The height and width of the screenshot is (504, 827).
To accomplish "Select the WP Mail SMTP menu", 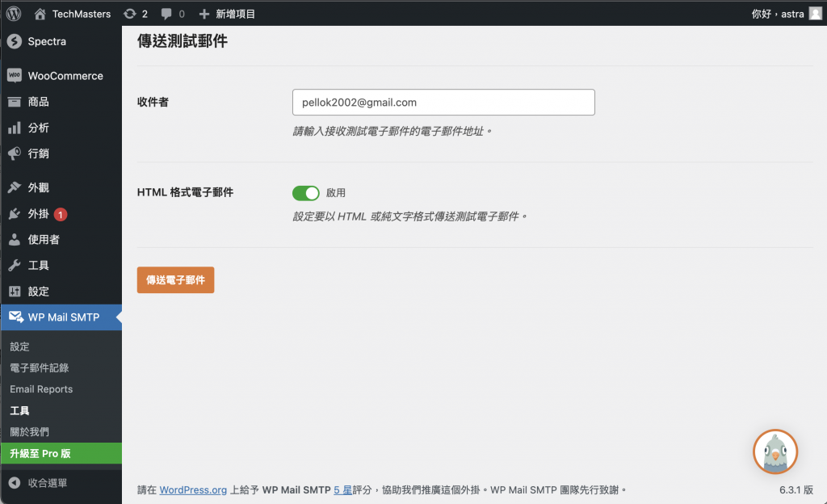I will pyautogui.click(x=61, y=317).
